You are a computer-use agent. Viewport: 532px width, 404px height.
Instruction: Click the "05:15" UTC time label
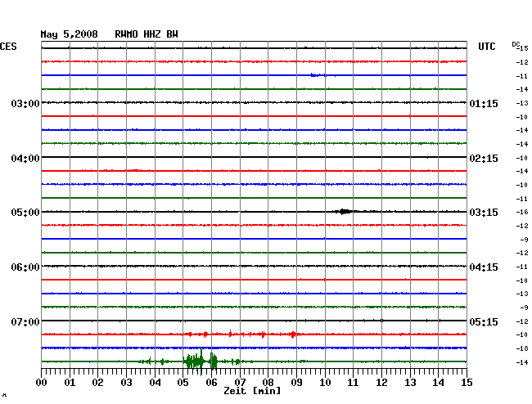(x=484, y=321)
